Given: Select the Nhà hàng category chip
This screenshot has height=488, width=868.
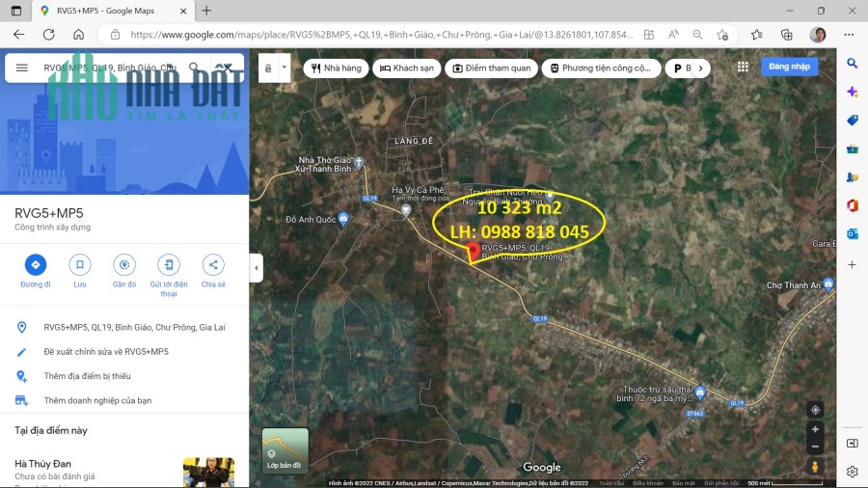Looking at the screenshot, I should pyautogui.click(x=336, y=68).
